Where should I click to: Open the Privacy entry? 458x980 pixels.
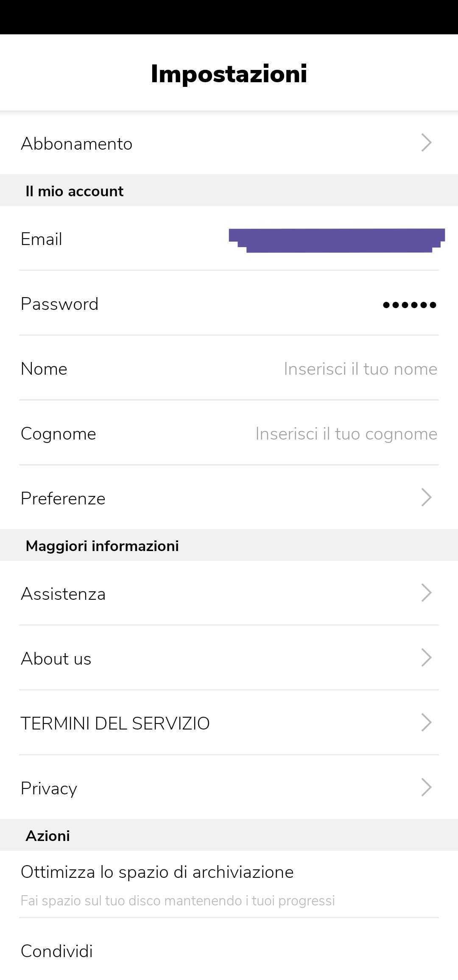click(x=229, y=788)
